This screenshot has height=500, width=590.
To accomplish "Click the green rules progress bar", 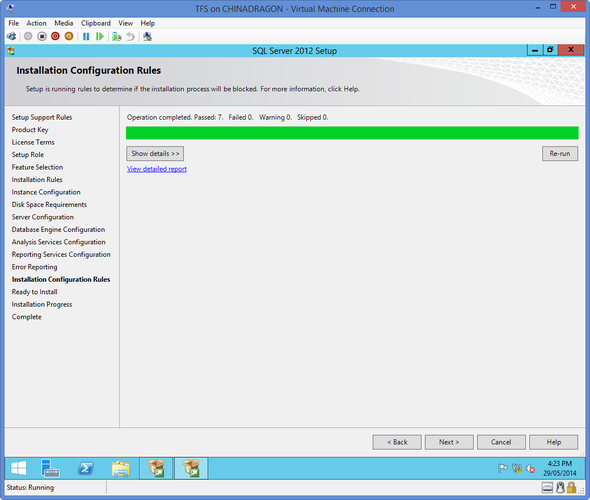I will tap(352, 133).
